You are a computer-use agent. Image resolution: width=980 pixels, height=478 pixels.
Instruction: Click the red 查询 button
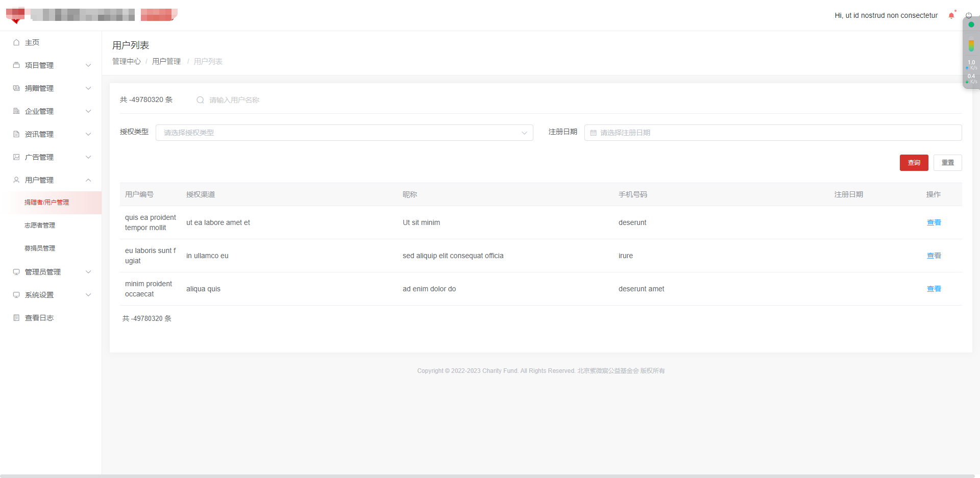coord(914,163)
